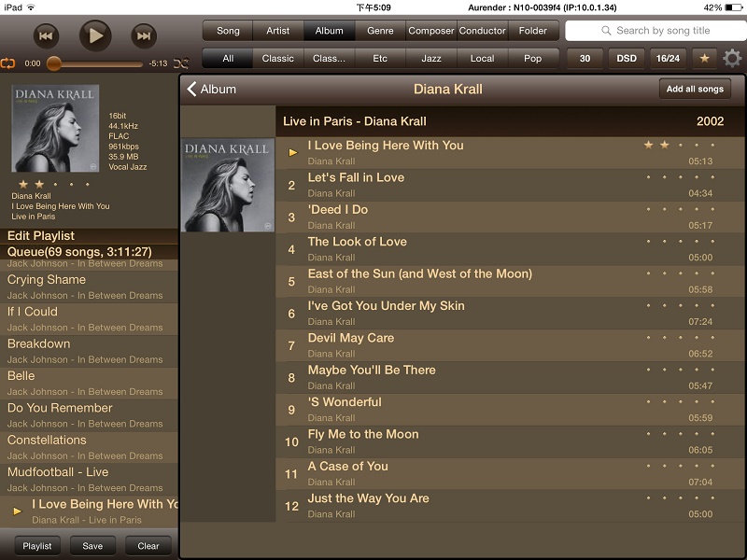Set rating stars for I Love Being Here With You row
Screen dimensions: 747x560
(680, 145)
